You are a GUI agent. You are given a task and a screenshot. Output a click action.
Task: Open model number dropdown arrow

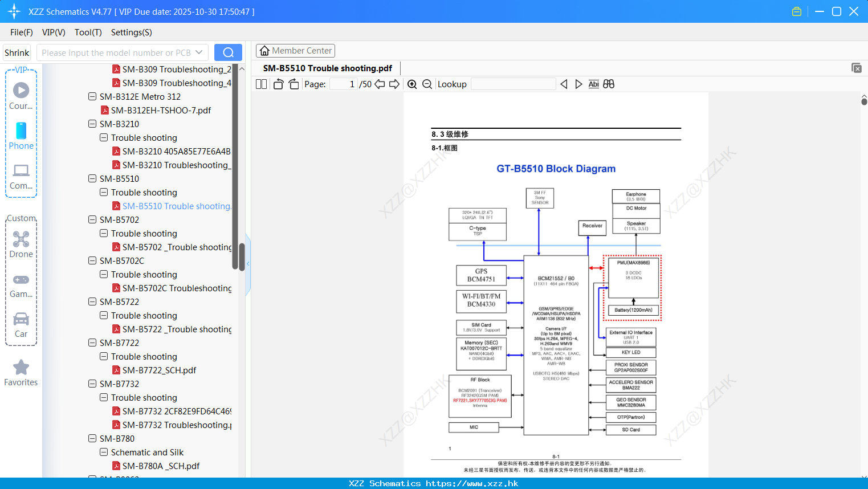click(199, 52)
